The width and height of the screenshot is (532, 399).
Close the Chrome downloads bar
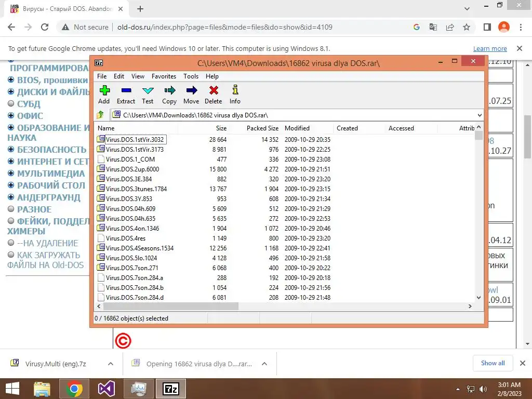523,363
